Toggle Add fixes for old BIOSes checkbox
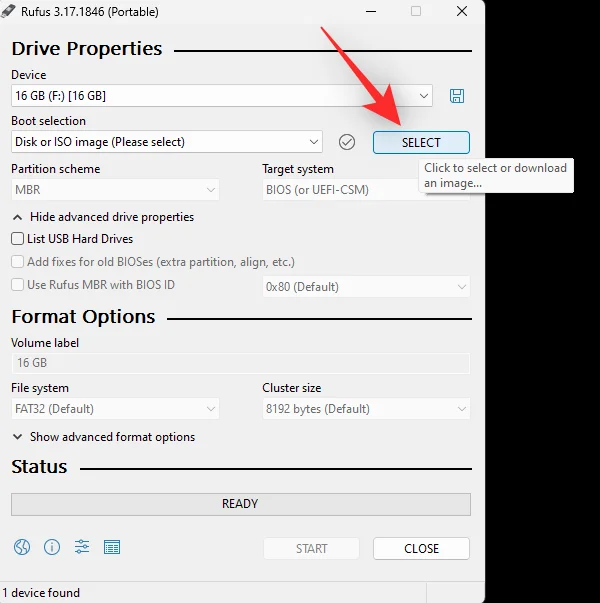 (17, 262)
